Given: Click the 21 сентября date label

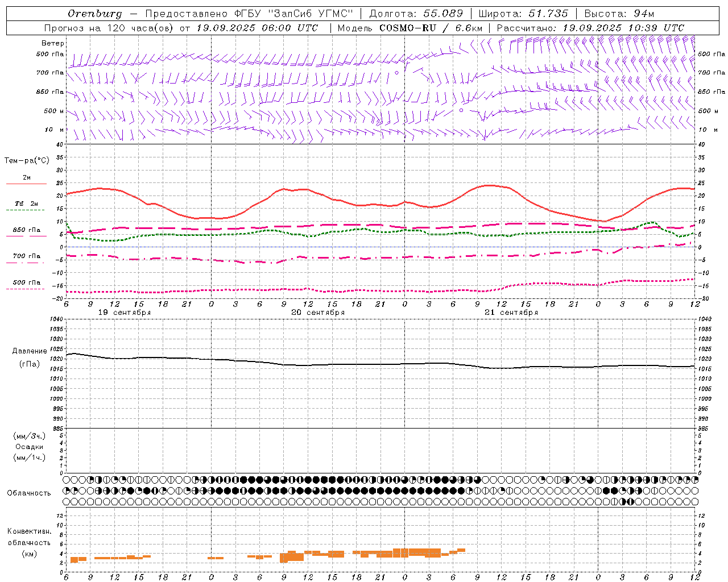Looking at the screenshot, I should click(511, 313).
